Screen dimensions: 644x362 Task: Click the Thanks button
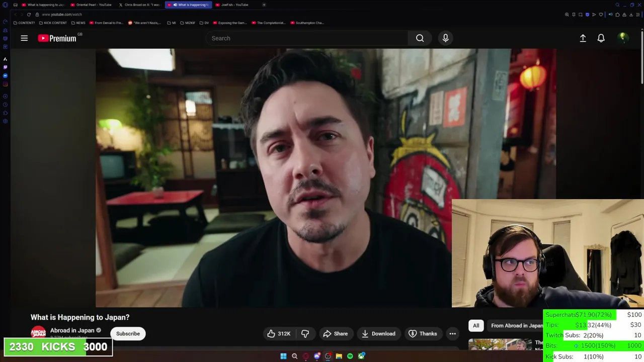pos(423,333)
